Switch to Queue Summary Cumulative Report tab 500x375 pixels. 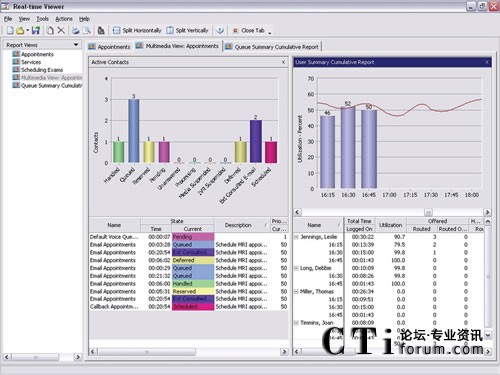pos(273,47)
